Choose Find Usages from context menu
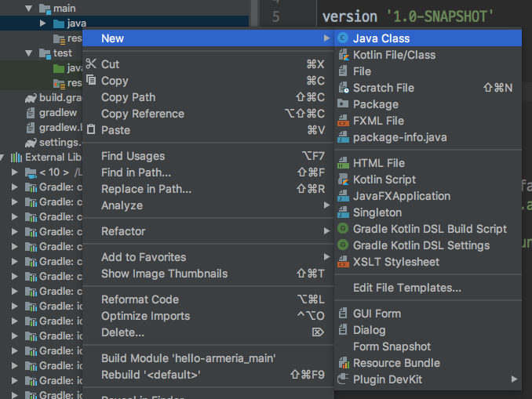 pos(133,156)
